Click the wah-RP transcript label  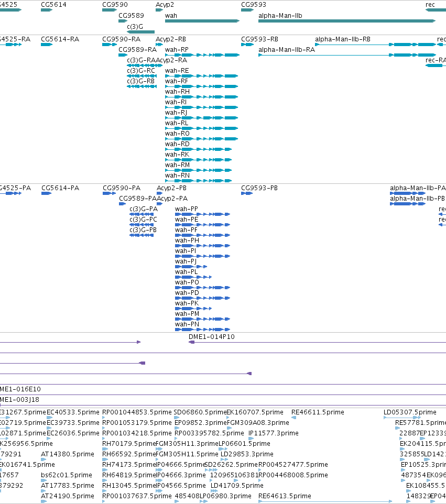(x=177, y=50)
